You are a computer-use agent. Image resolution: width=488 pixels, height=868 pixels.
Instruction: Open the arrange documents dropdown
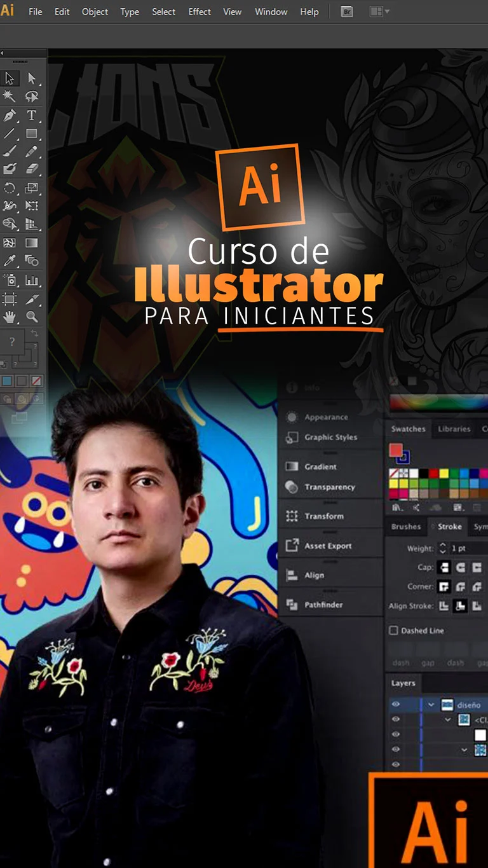[x=380, y=11]
